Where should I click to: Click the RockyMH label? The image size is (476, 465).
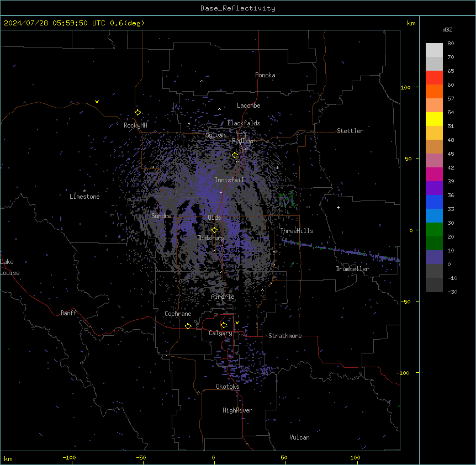coord(135,125)
